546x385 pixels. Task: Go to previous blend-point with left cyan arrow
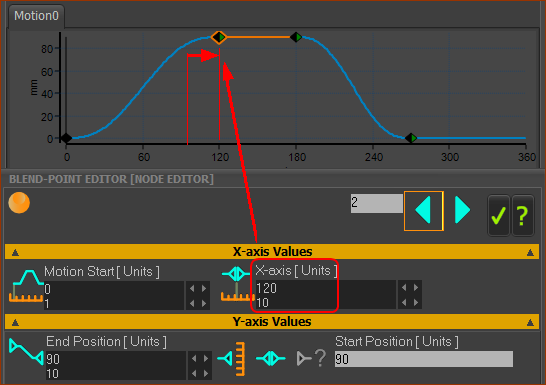423,211
